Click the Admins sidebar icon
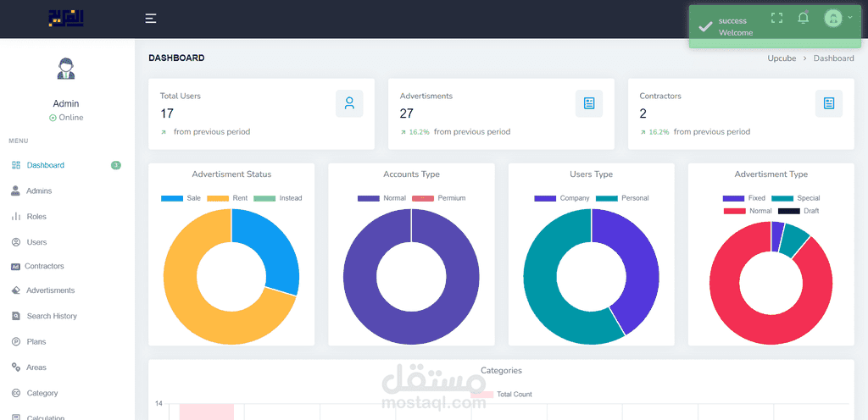Screen dimensions: 868x420 15,191
